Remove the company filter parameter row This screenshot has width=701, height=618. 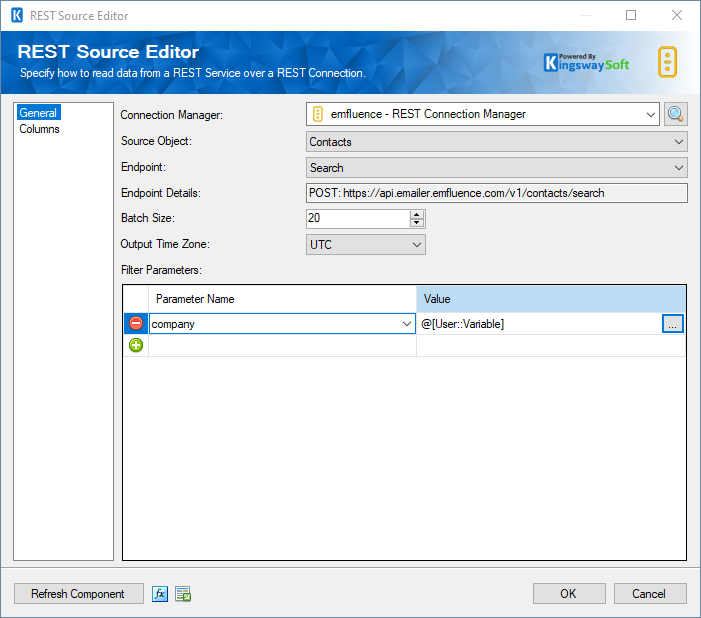click(136, 323)
